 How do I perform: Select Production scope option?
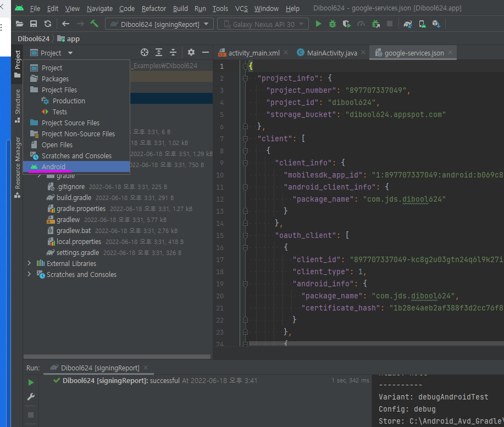(76, 101)
